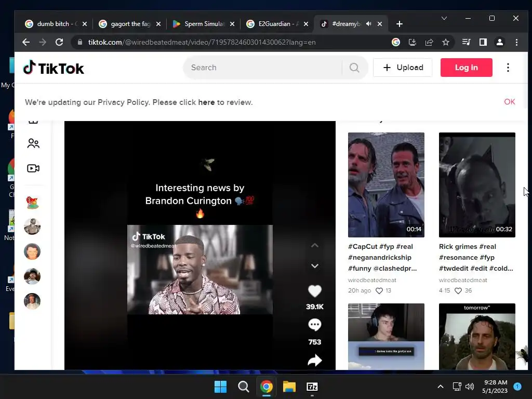Click the address bar URL
Screen dimensions: 532x399
[202, 42]
